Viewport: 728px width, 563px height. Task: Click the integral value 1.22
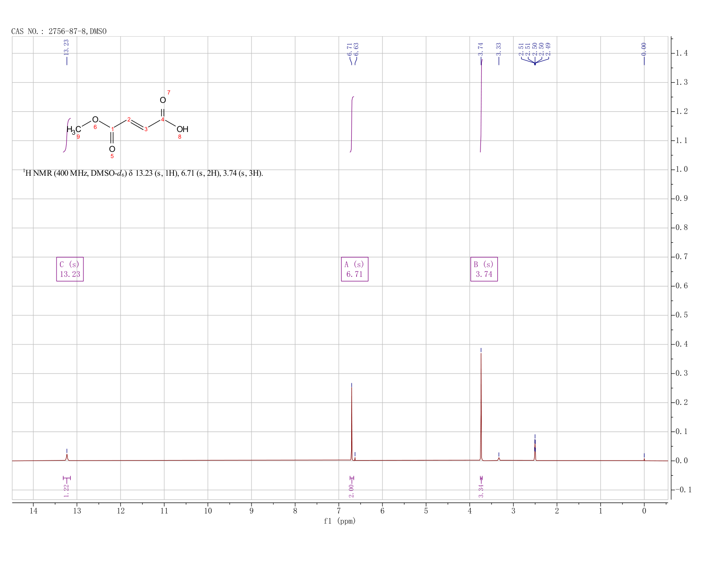coord(66,491)
